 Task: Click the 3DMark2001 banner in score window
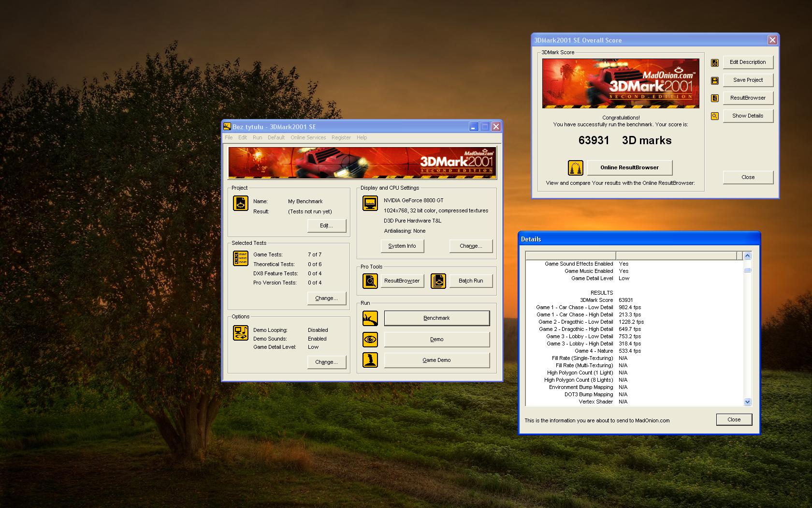tap(621, 83)
